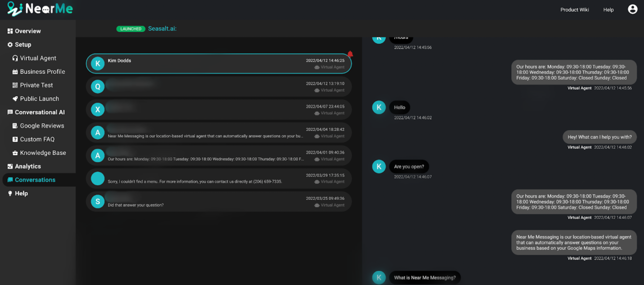Click the LAUNCHED status badge
The width and height of the screenshot is (644, 285).
(x=131, y=29)
